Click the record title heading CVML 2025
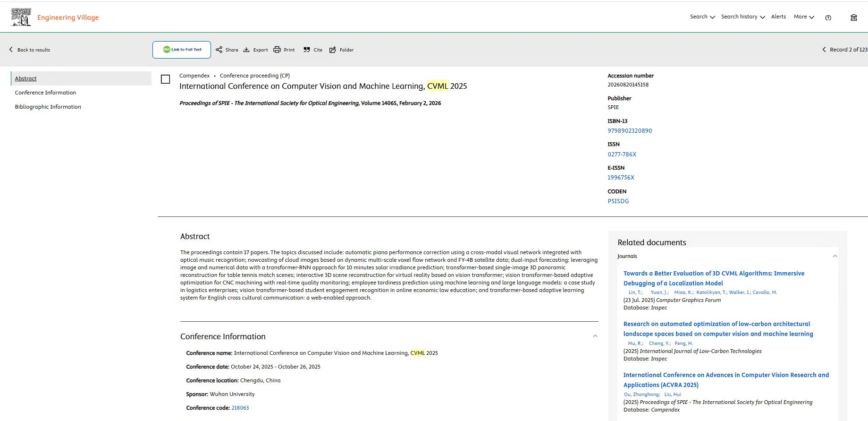 pos(323,86)
